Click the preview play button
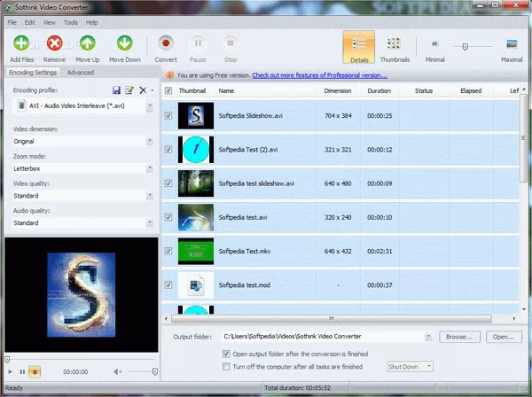Viewport: 532px width, 397px height. [10, 372]
